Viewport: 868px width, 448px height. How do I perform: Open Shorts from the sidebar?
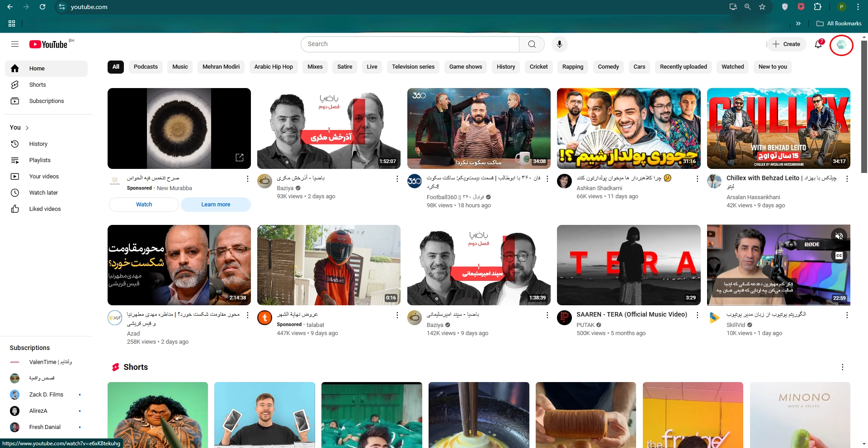[38, 85]
